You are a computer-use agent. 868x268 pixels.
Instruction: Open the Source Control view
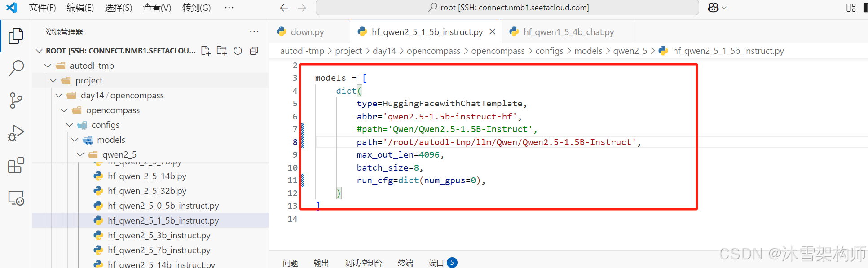16,101
